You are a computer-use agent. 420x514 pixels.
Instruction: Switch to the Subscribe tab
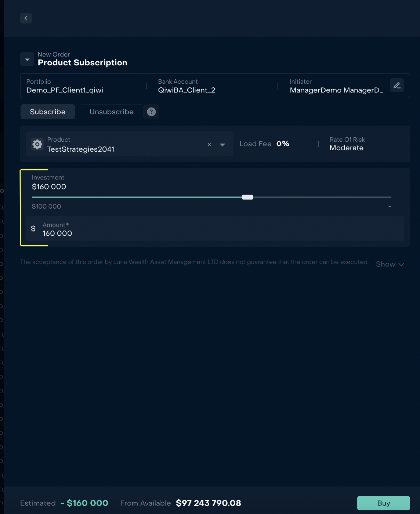48,112
